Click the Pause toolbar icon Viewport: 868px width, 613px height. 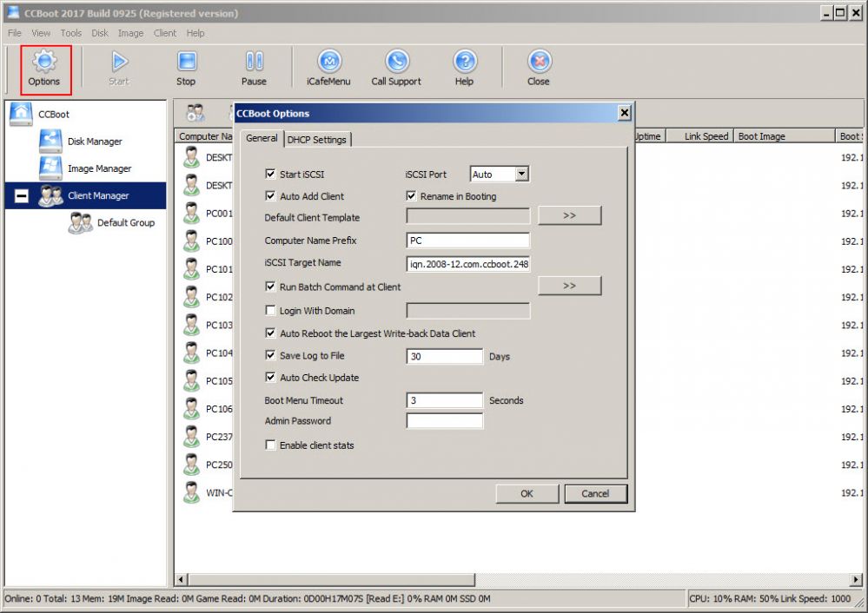[254, 62]
